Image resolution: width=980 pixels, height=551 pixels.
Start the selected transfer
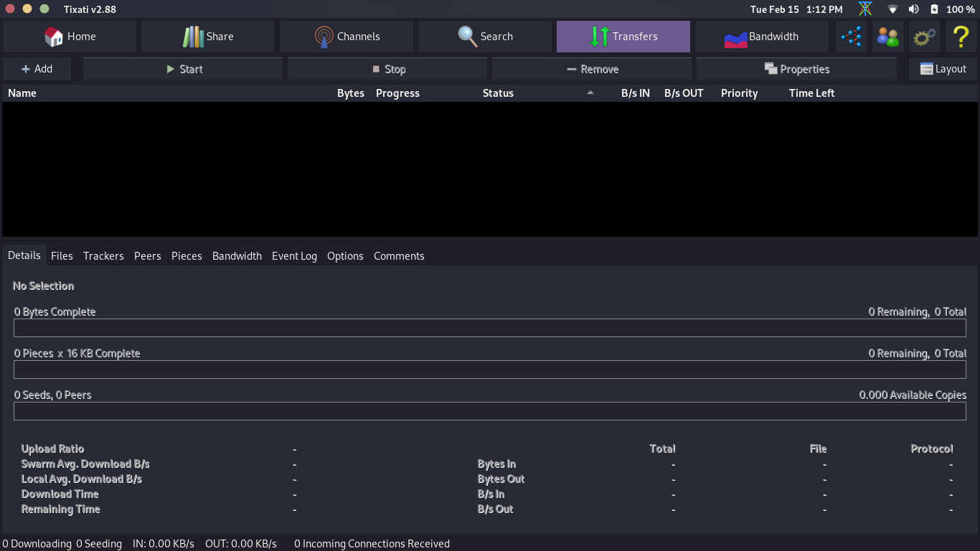182,68
